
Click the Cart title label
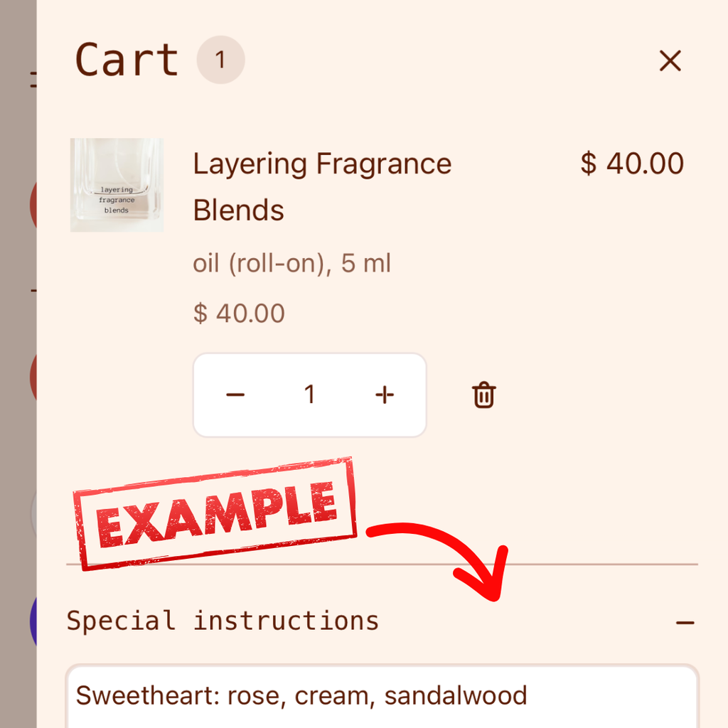point(127,60)
